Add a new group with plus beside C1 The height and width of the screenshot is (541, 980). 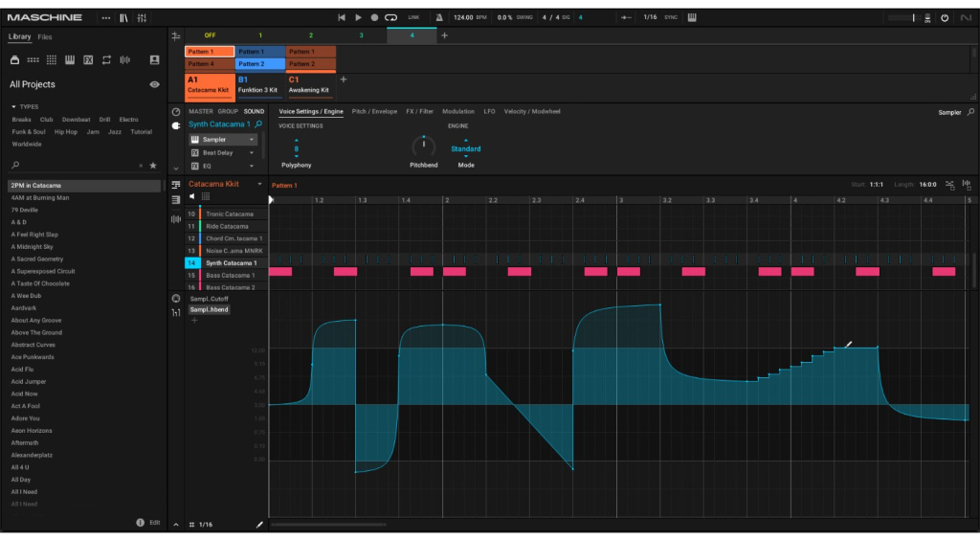[344, 79]
